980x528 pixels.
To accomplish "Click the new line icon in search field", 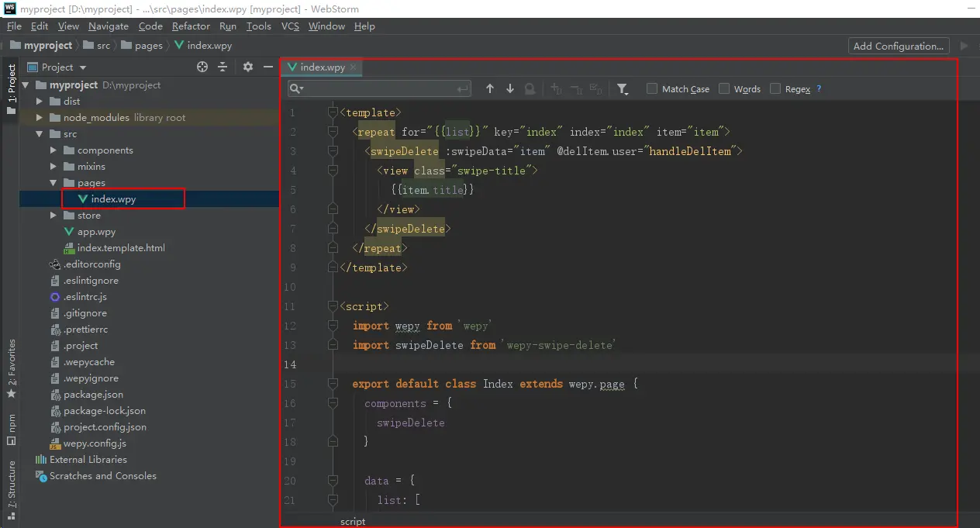I will point(463,89).
